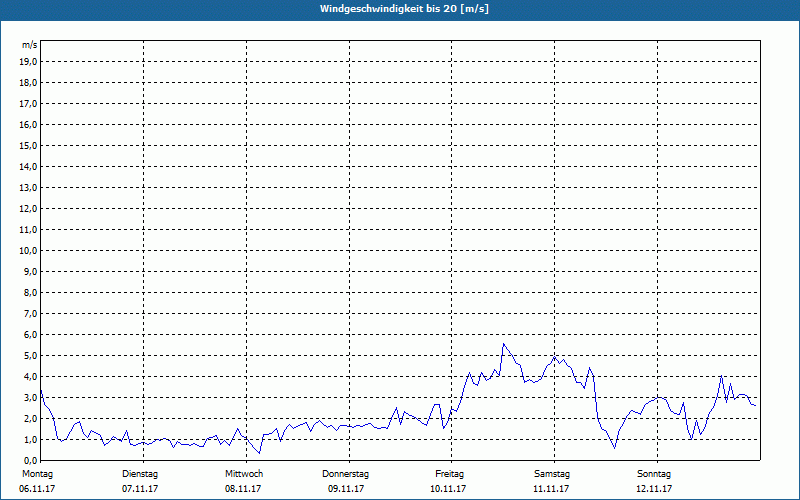Click the lowest dip of the line on Mittwoch
800x500 pixels.
(x=259, y=453)
